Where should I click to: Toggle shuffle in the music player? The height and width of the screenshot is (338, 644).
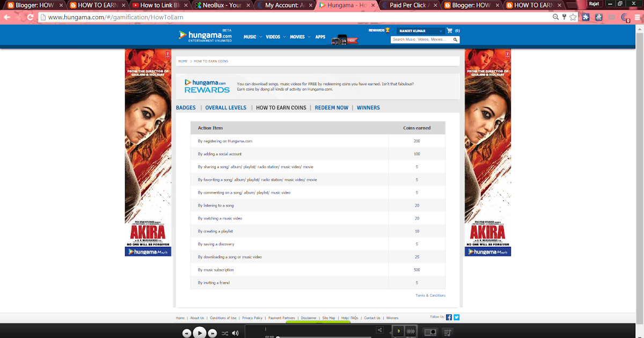(224, 333)
